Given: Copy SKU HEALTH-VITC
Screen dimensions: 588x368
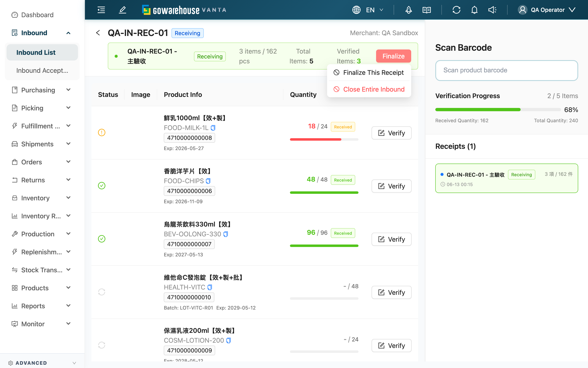Looking at the screenshot, I should pos(210,287).
